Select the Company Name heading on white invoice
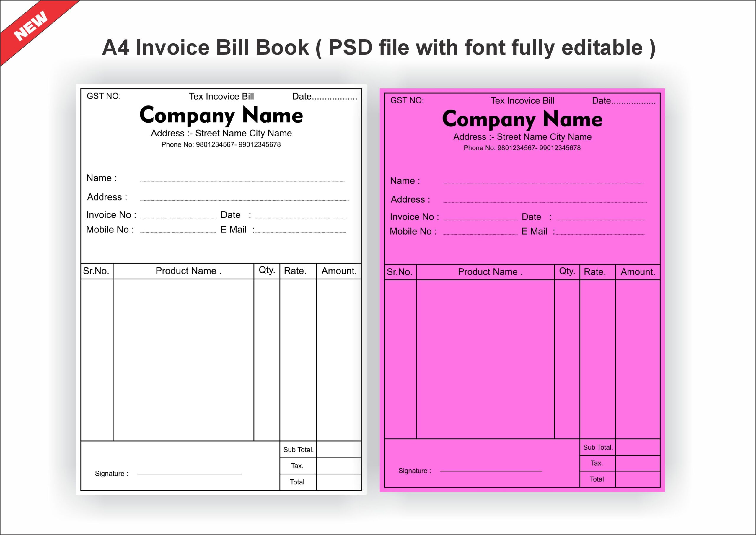The image size is (756, 535). tap(221, 115)
